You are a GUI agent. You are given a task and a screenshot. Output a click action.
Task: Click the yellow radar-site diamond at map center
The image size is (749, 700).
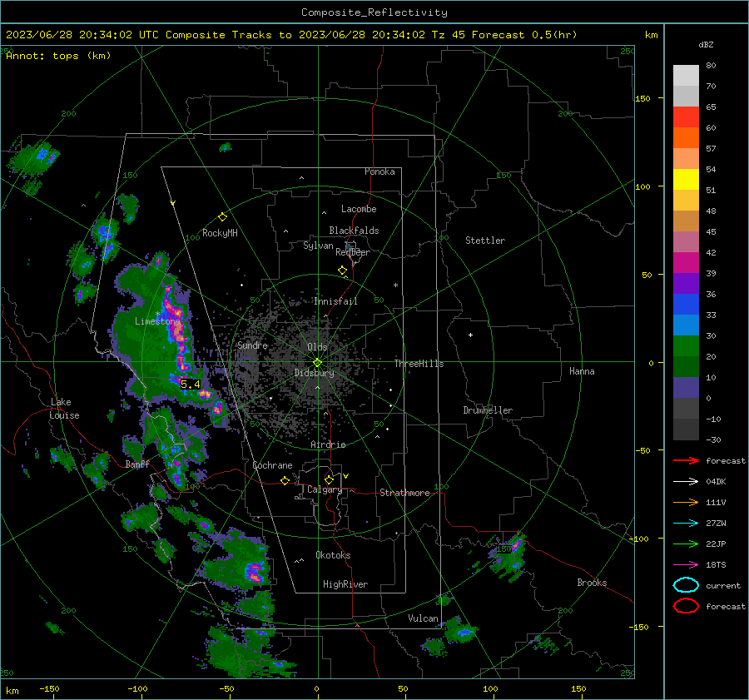(318, 362)
